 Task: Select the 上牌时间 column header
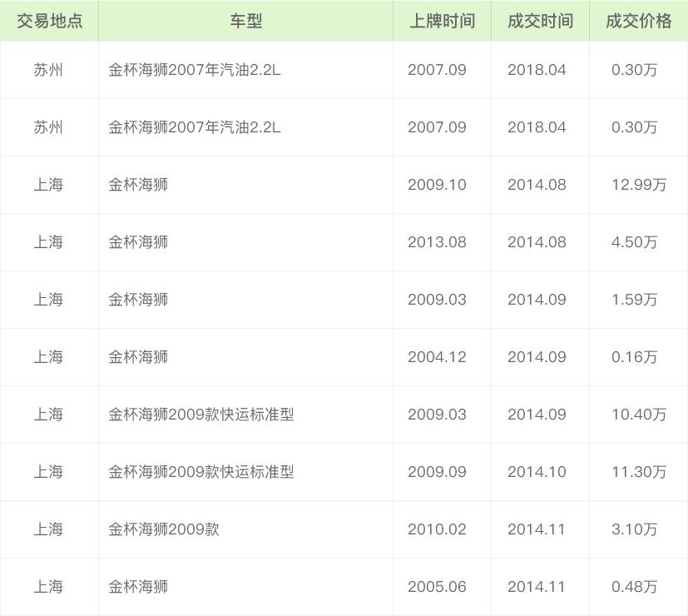[442, 21]
